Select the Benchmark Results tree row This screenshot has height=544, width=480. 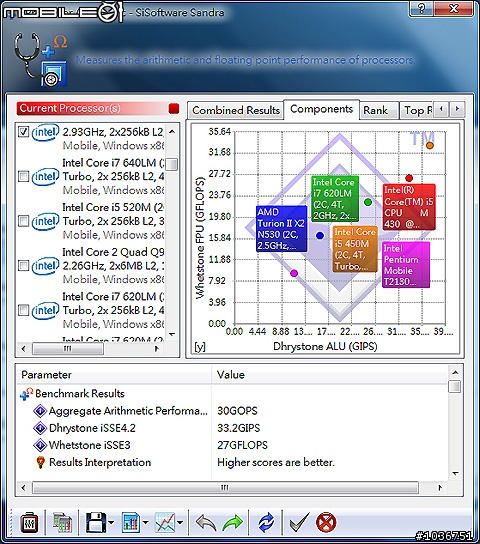[x=232, y=394]
